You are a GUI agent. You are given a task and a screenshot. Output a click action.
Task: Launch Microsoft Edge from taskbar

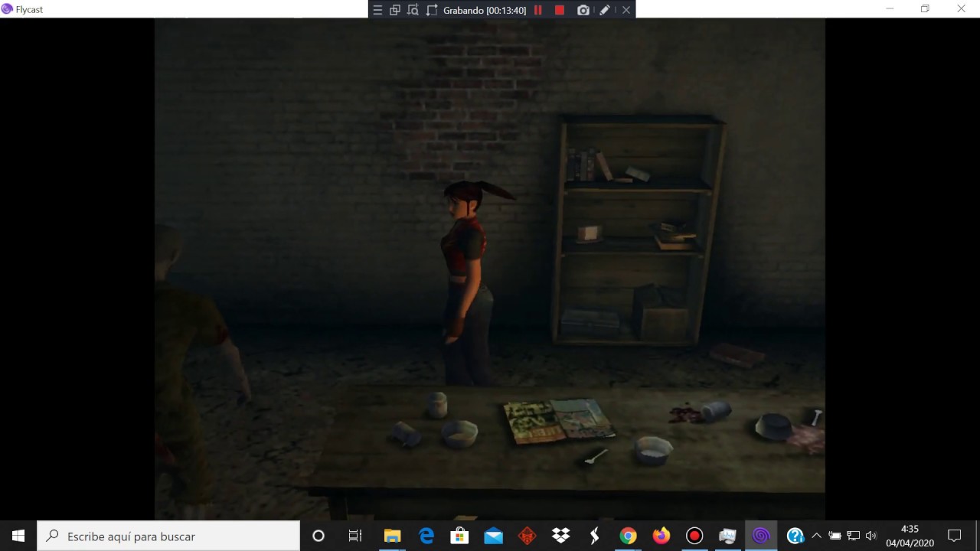pyautogui.click(x=426, y=536)
